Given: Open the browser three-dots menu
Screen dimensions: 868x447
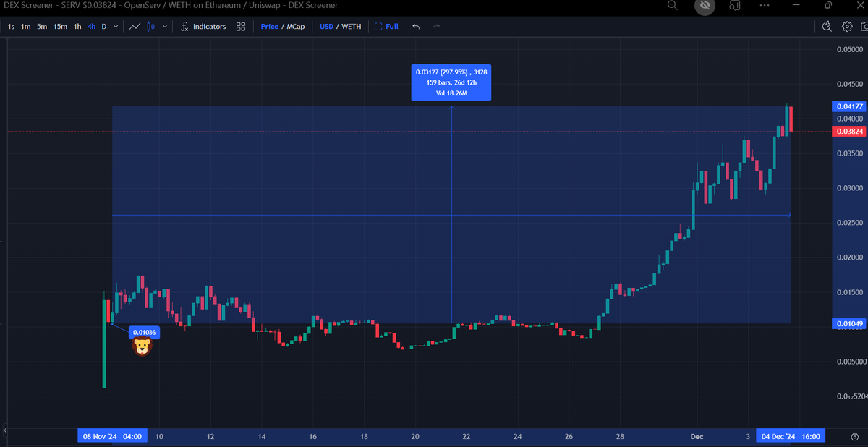Looking at the screenshot, I should pos(765,6).
